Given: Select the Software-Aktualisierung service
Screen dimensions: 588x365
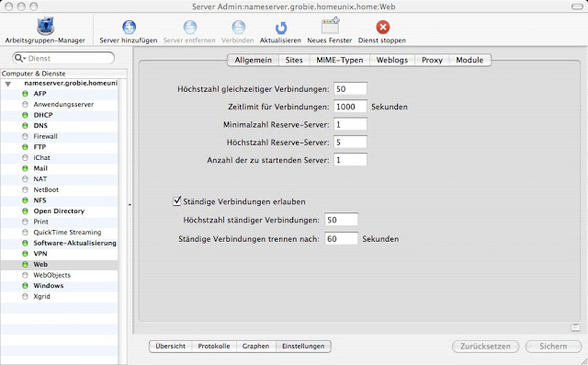Looking at the screenshot, I should 59,243.
